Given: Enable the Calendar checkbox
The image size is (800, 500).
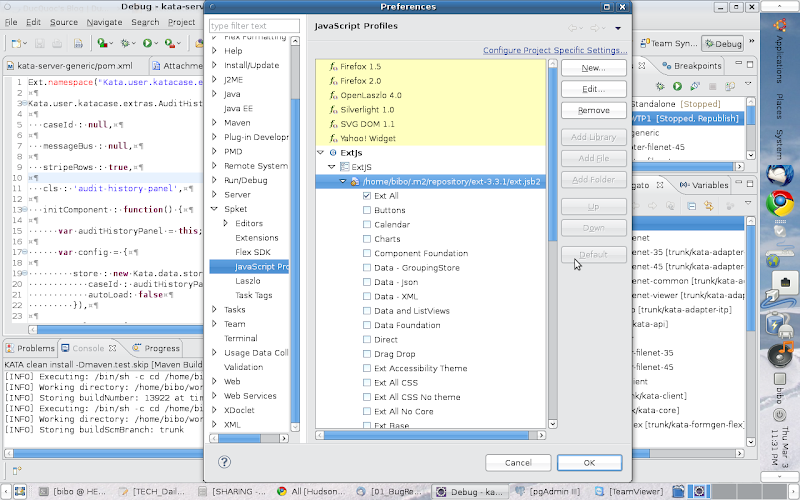Looking at the screenshot, I should (367, 225).
